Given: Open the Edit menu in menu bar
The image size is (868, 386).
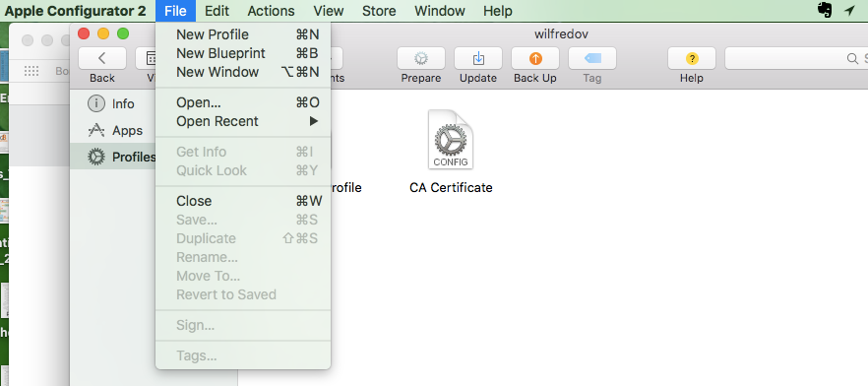Looking at the screenshot, I should click(217, 11).
